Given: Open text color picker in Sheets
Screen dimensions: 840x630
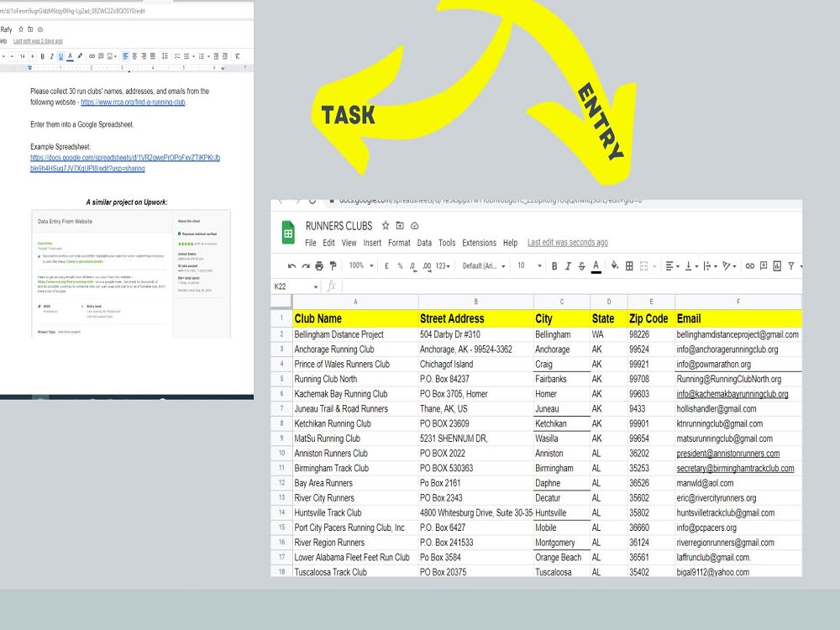Looking at the screenshot, I should click(596, 266).
